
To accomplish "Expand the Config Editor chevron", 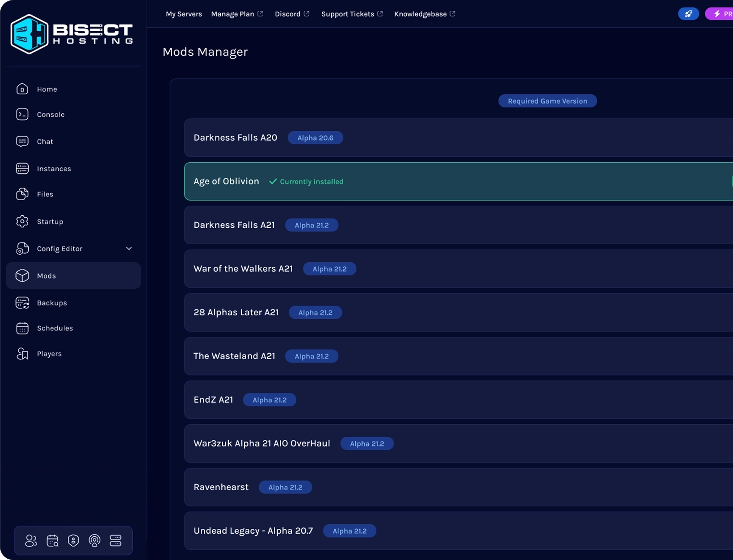I will click(129, 249).
